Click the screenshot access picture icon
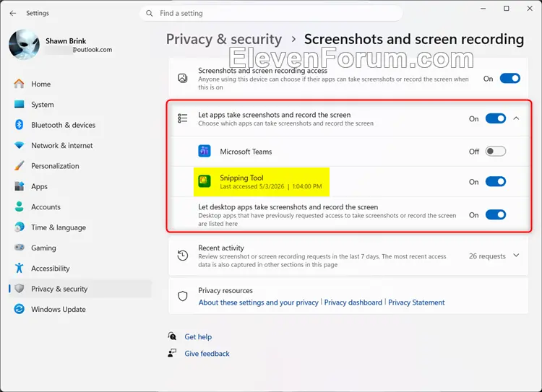The width and height of the screenshot is (542, 392). (x=183, y=79)
